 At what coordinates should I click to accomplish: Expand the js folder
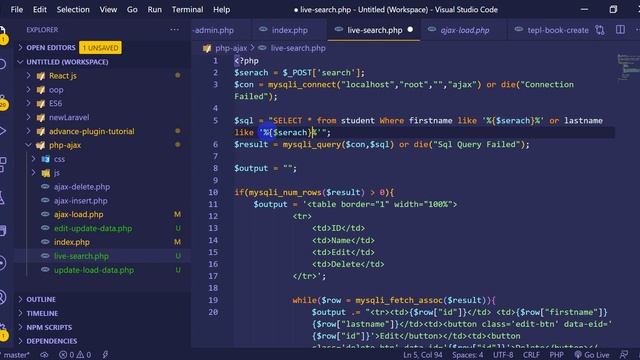point(57,173)
